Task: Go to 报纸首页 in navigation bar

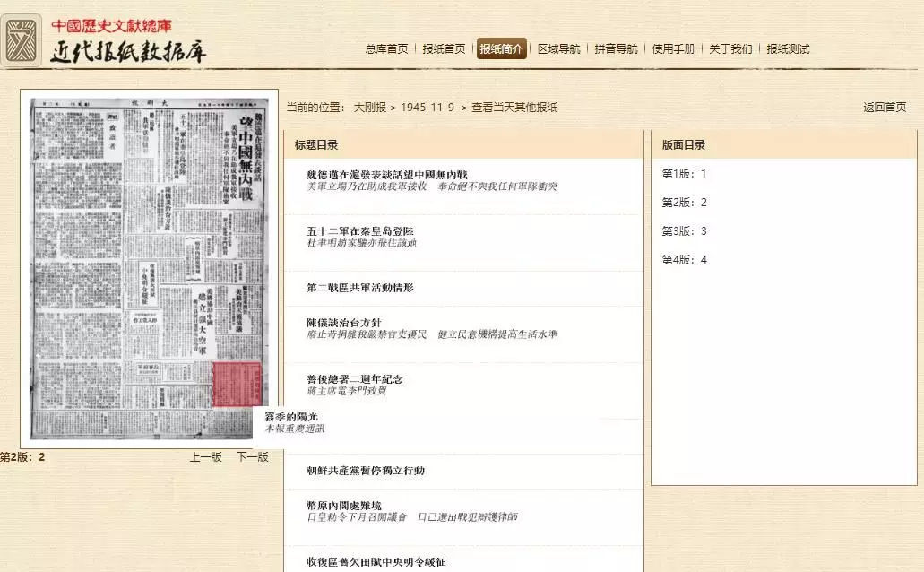Action: click(444, 49)
